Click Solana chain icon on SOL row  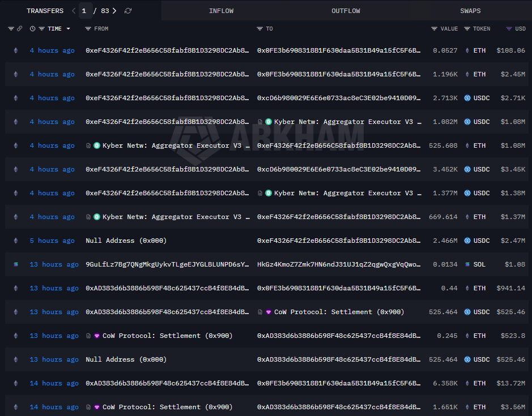coord(16,264)
